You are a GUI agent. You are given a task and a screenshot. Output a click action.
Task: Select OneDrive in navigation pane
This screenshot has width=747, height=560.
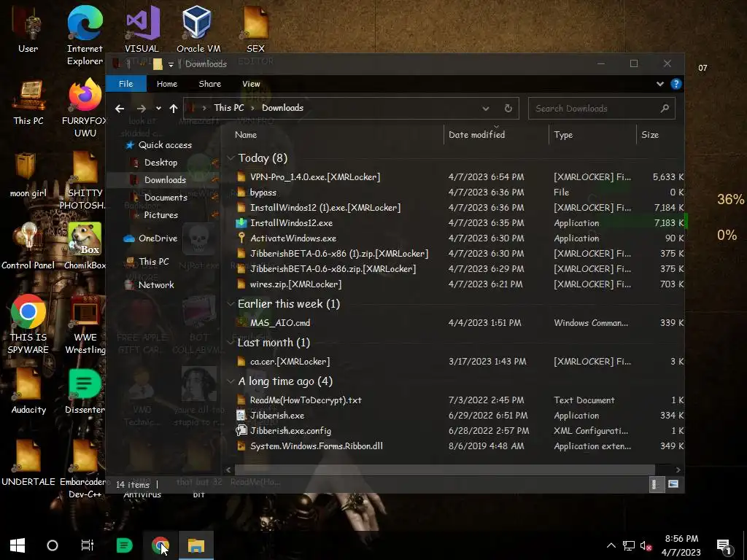150,238
